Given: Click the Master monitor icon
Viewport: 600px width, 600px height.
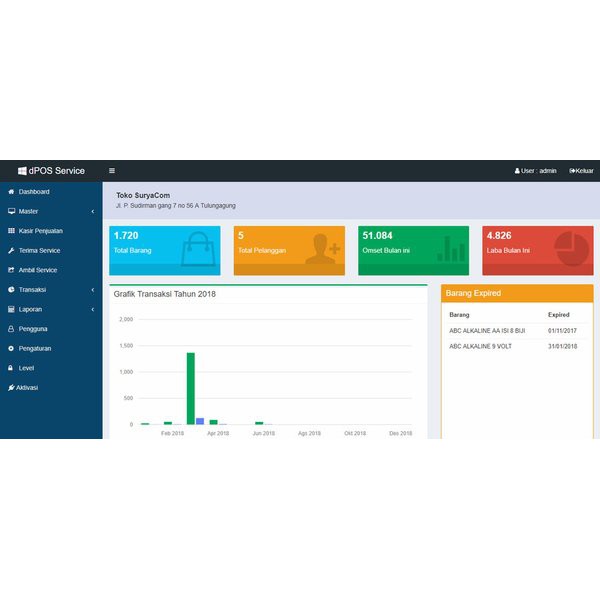Looking at the screenshot, I should click(11, 211).
